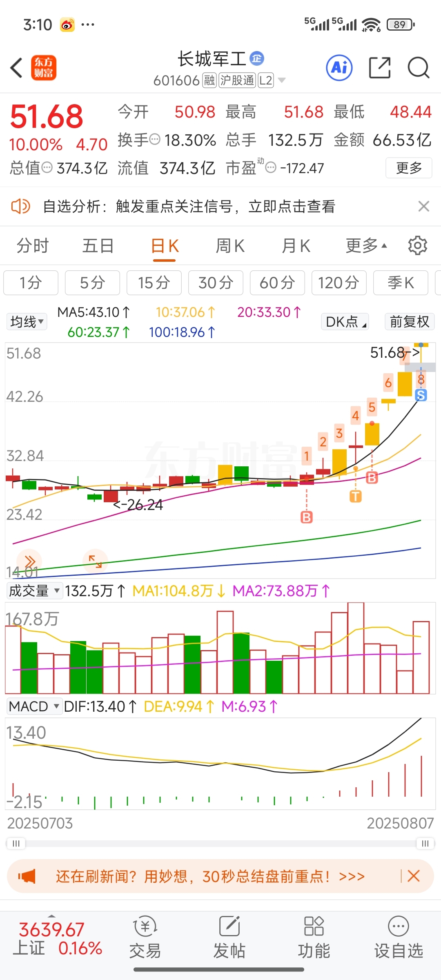This screenshot has height=980, width=441.
Task: Tap the <-26.24 low price label
Action: coord(138,505)
